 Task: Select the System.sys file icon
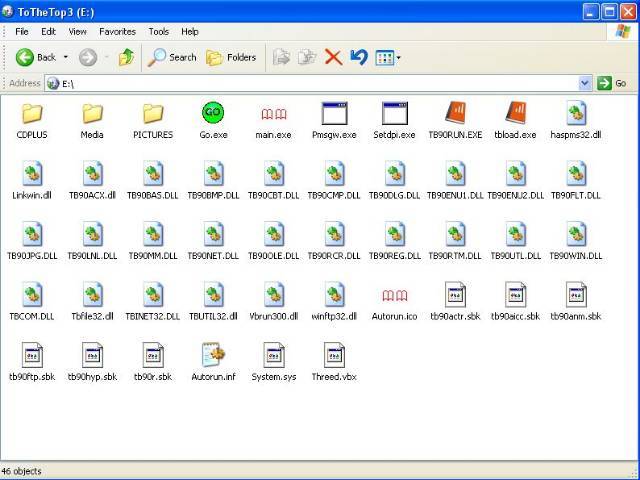(x=273, y=355)
